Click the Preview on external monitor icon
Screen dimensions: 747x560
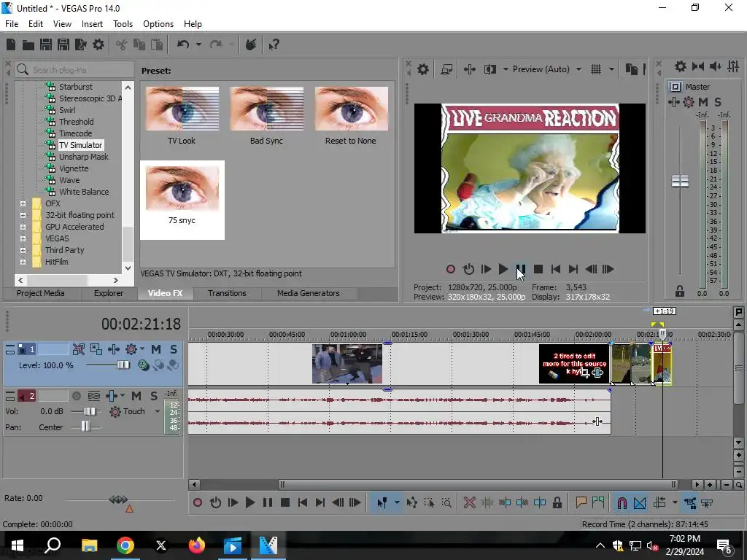tap(446, 69)
